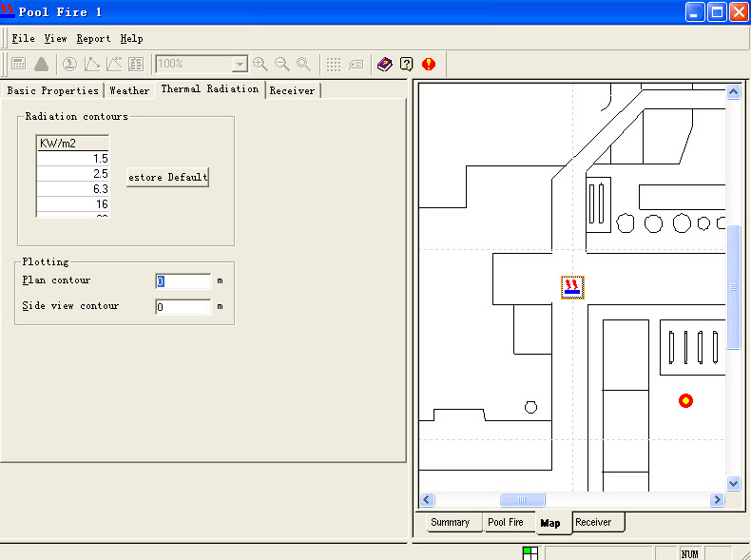Click the context help question icon
The image size is (751, 560).
click(x=407, y=65)
